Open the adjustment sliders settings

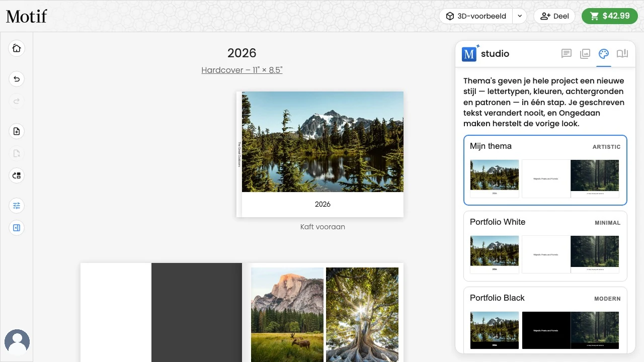click(x=17, y=206)
